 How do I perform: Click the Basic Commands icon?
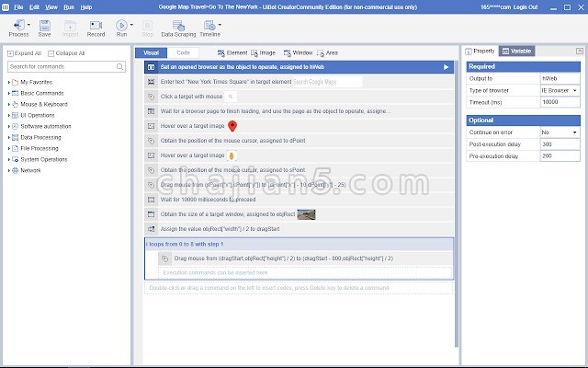(x=15, y=93)
